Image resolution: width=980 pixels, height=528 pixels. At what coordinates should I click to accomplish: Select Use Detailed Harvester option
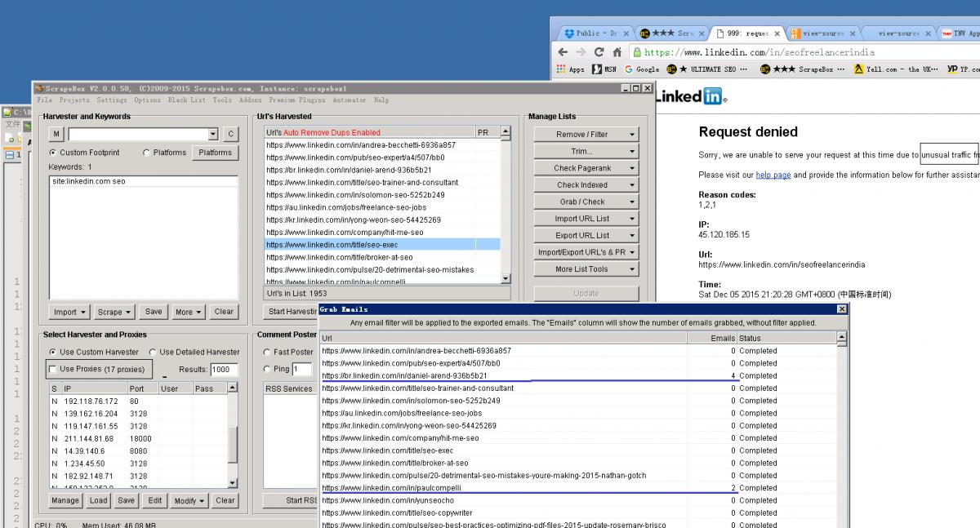(153, 352)
